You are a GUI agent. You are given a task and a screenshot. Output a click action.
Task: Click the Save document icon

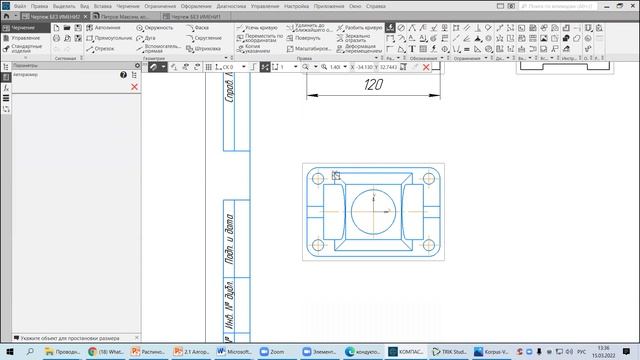78,28
